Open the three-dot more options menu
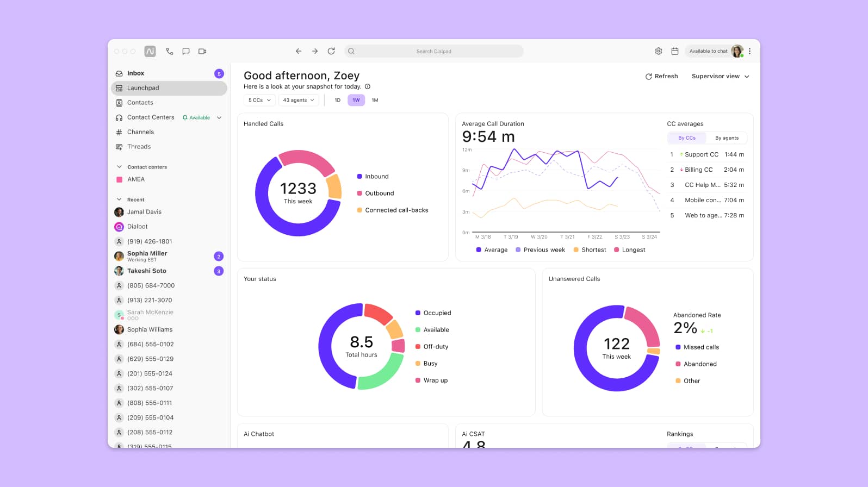The image size is (868, 487). click(x=749, y=51)
